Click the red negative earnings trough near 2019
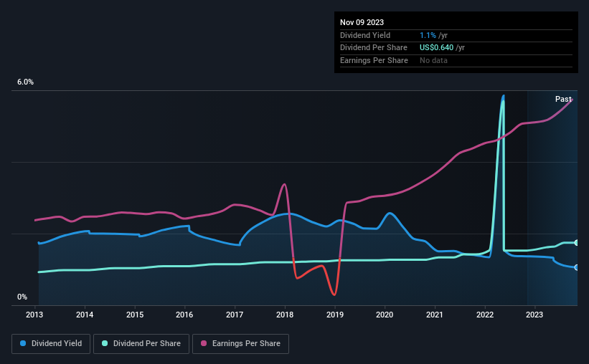This screenshot has height=364, width=589. [334, 294]
